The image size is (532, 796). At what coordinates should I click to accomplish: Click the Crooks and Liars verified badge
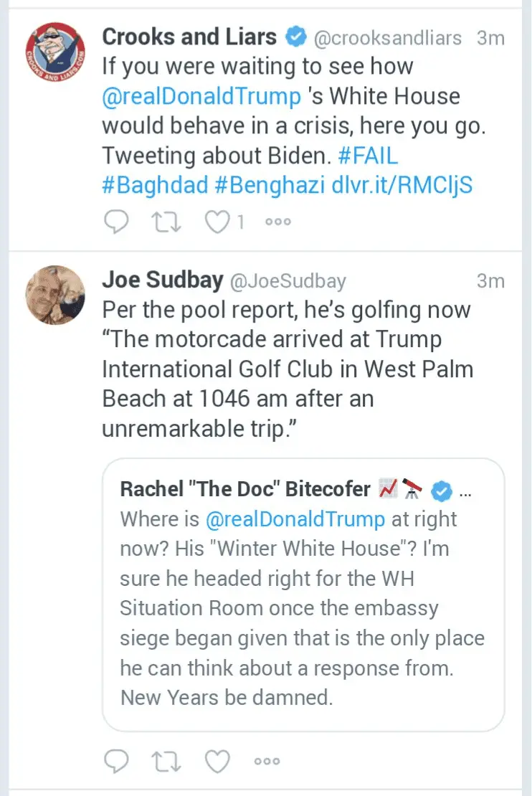(x=295, y=37)
